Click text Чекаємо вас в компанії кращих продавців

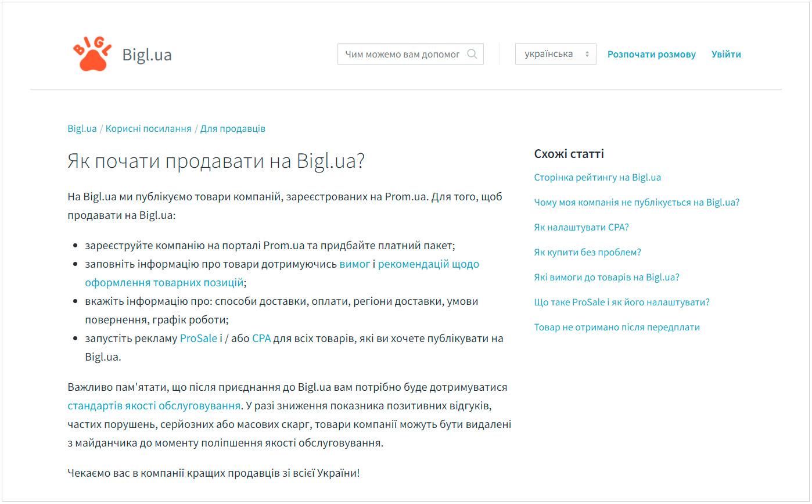[x=214, y=473]
